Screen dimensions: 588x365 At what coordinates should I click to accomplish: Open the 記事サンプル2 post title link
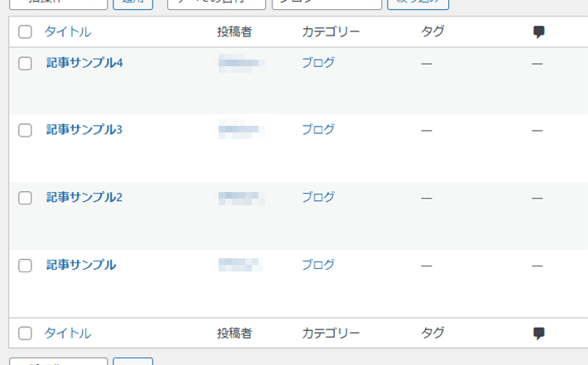pos(84,197)
